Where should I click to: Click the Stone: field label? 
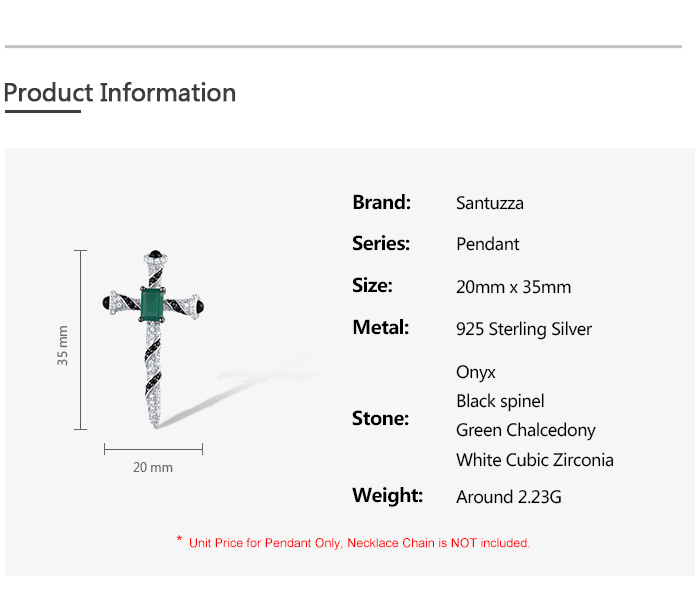point(381,418)
